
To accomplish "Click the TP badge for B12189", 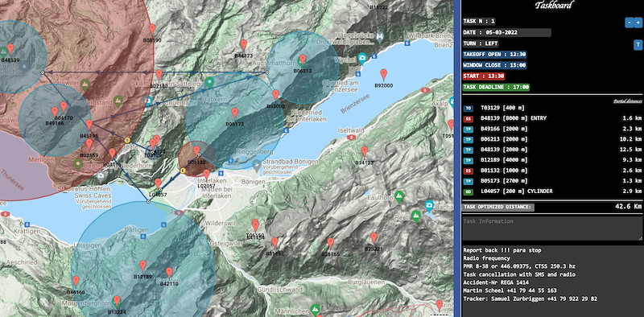I will click(x=469, y=161).
